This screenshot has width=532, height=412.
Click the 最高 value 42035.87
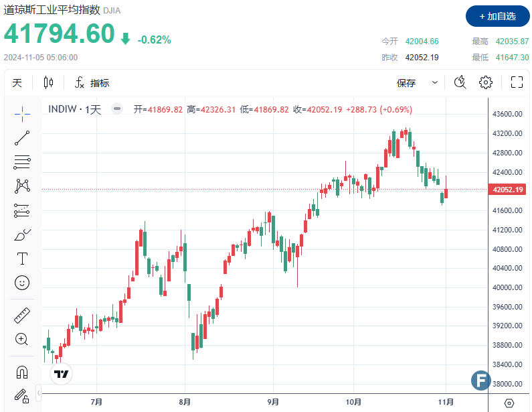point(512,42)
